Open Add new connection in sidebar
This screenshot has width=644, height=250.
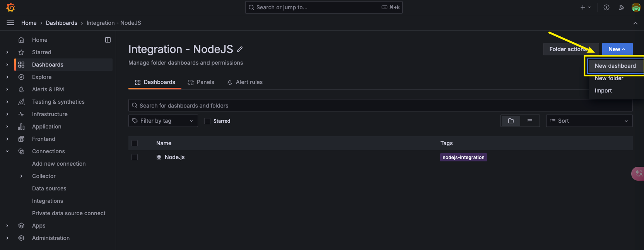[x=59, y=164]
